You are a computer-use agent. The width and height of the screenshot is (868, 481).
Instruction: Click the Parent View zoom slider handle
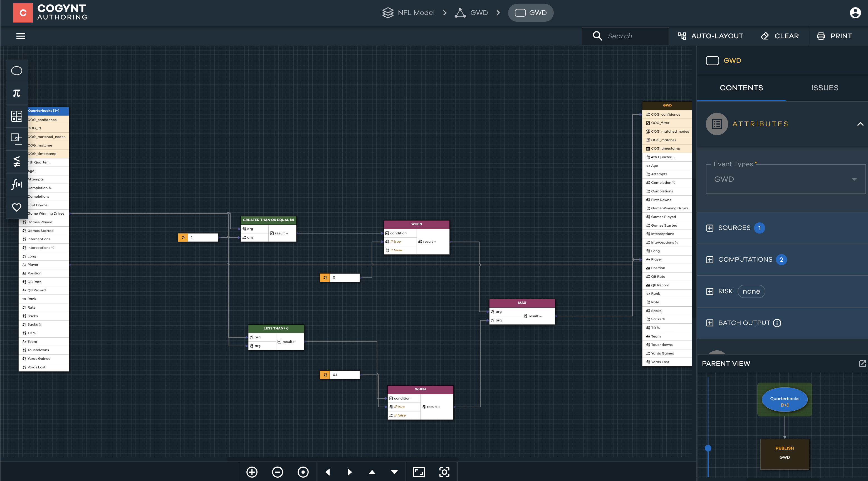click(709, 448)
